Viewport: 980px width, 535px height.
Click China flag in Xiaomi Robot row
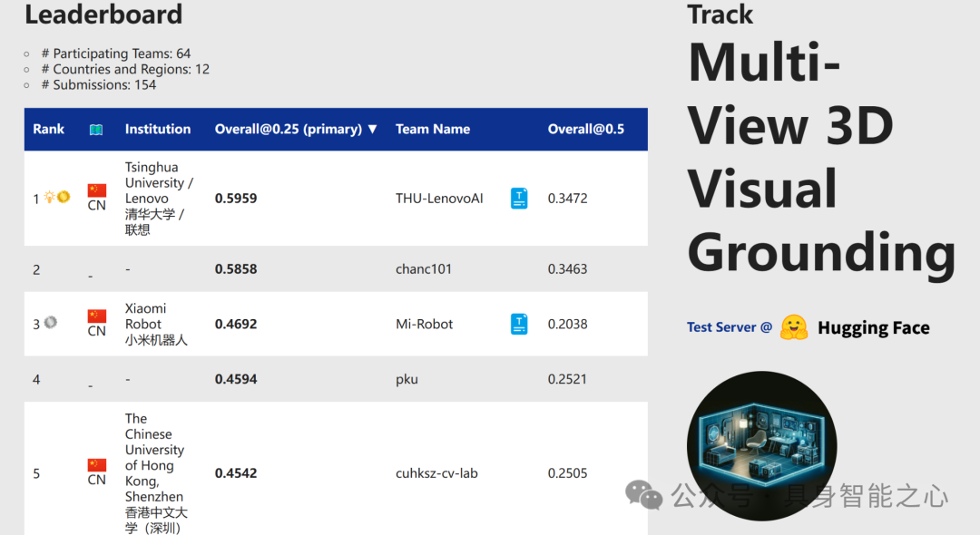pyautogui.click(x=97, y=316)
